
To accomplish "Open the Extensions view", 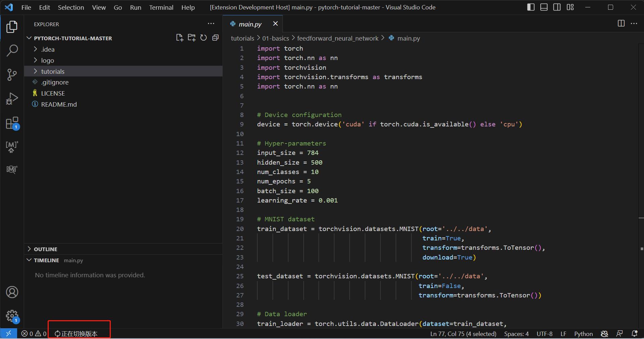I will (x=12, y=123).
